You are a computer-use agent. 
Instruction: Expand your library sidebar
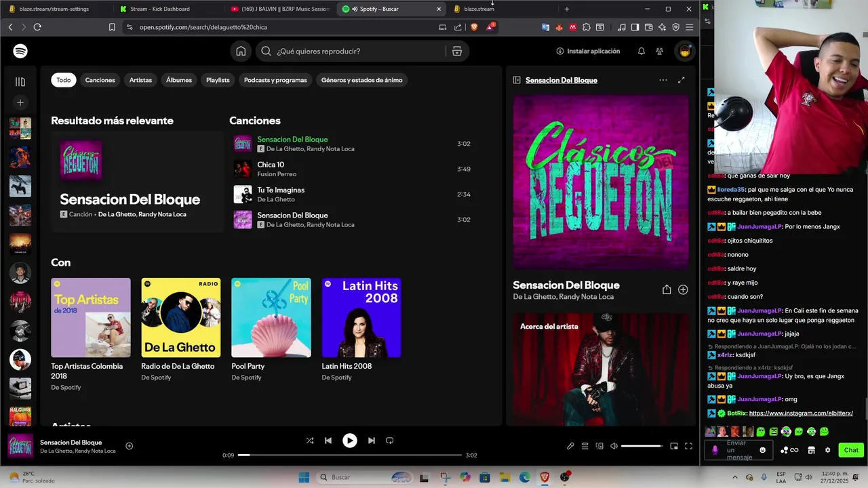20,81
